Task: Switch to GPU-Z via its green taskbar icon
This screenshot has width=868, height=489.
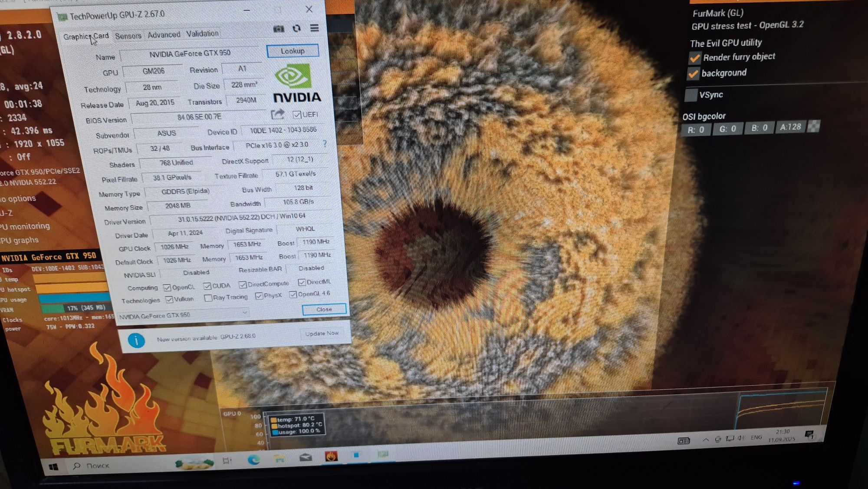Action: [x=383, y=454]
